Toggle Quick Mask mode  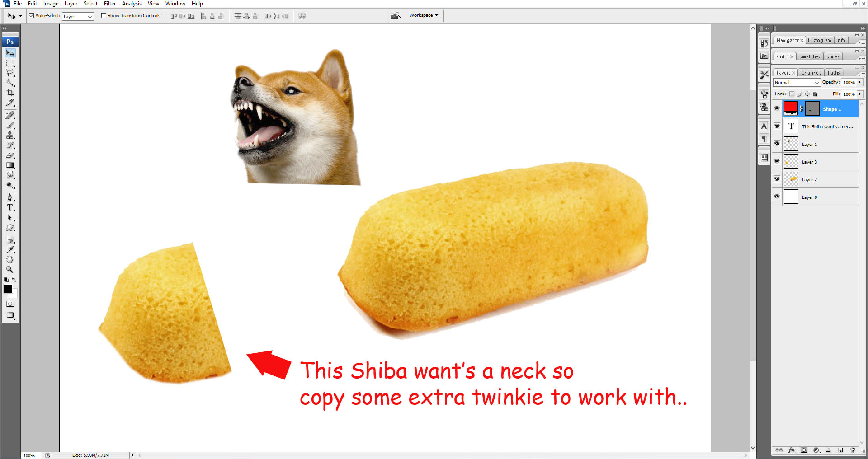(10, 304)
